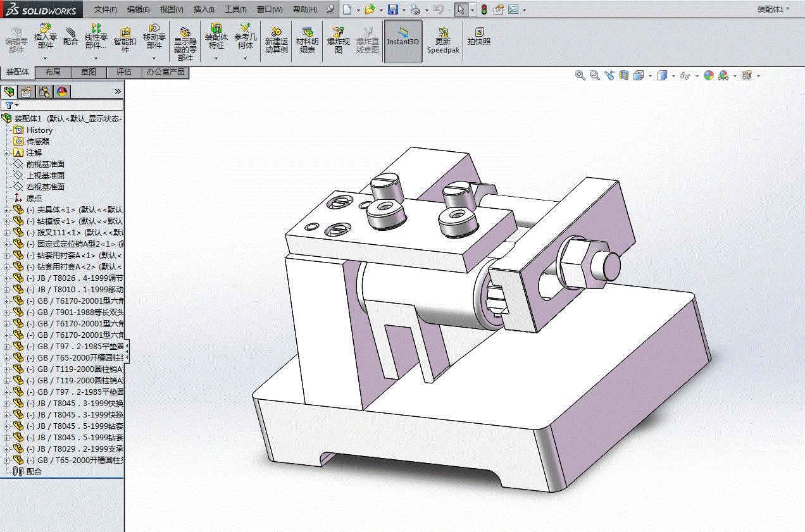The image size is (805, 532).
Task: Select the Mate (配合) tool
Action: [71, 35]
